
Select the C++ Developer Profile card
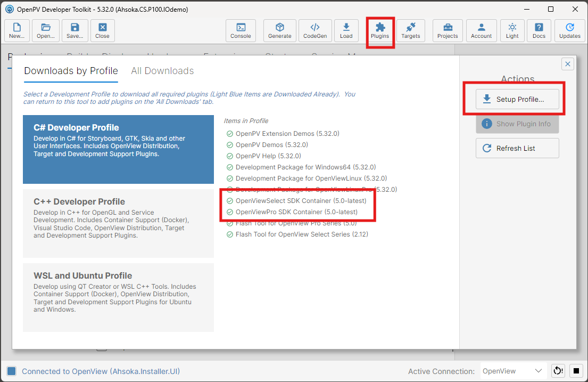(x=119, y=223)
